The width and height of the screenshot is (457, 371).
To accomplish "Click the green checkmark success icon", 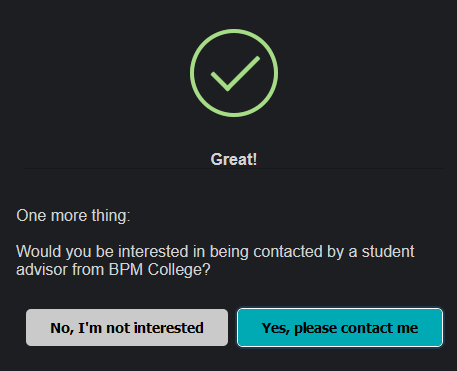I will [x=234, y=73].
